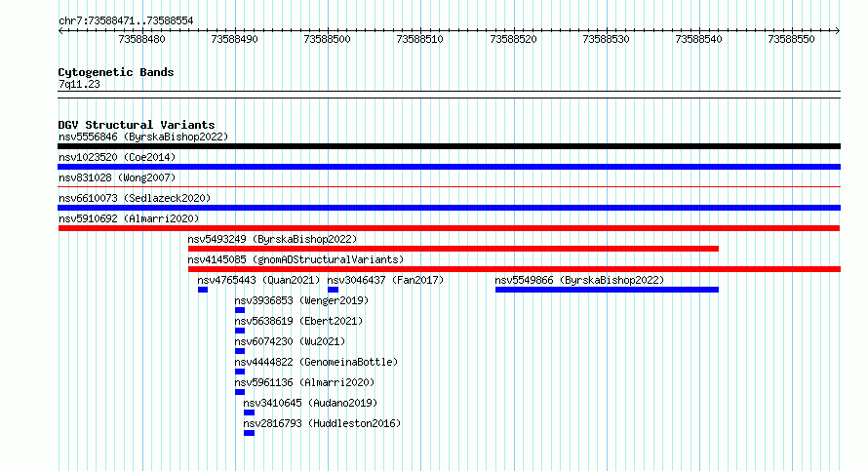This screenshot has width=868, height=471.
Task: Select the small blue nsv3046437 Fan2017 bar
Action: [x=333, y=290]
